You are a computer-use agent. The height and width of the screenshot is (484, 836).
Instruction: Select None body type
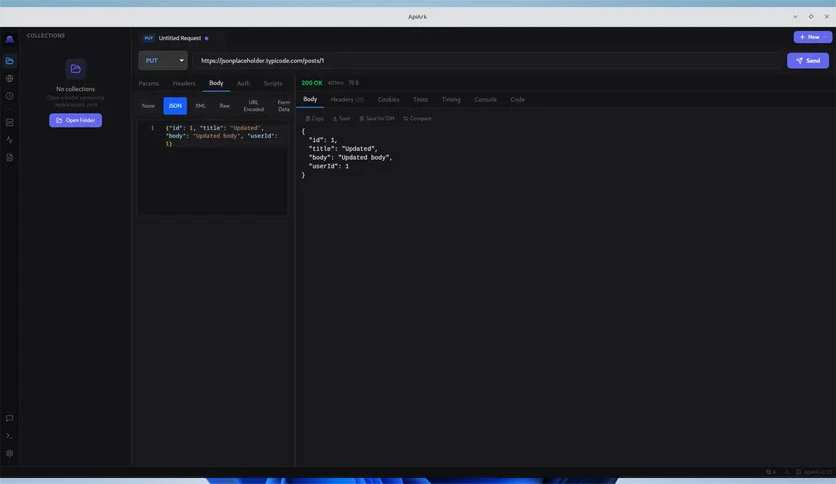tap(148, 106)
